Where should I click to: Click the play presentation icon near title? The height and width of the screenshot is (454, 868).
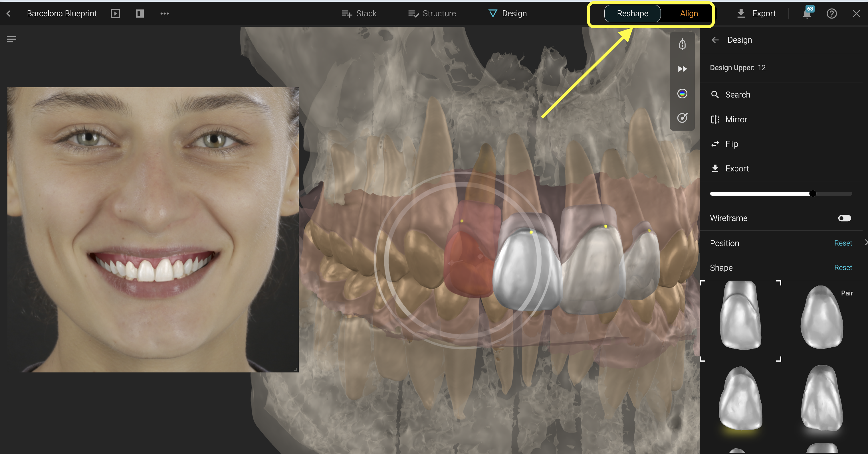click(115, 13)
